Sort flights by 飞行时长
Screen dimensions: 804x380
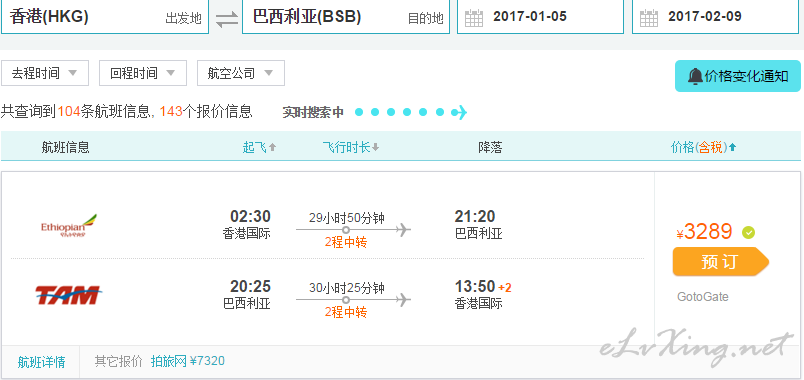click(x=350, y=148)
